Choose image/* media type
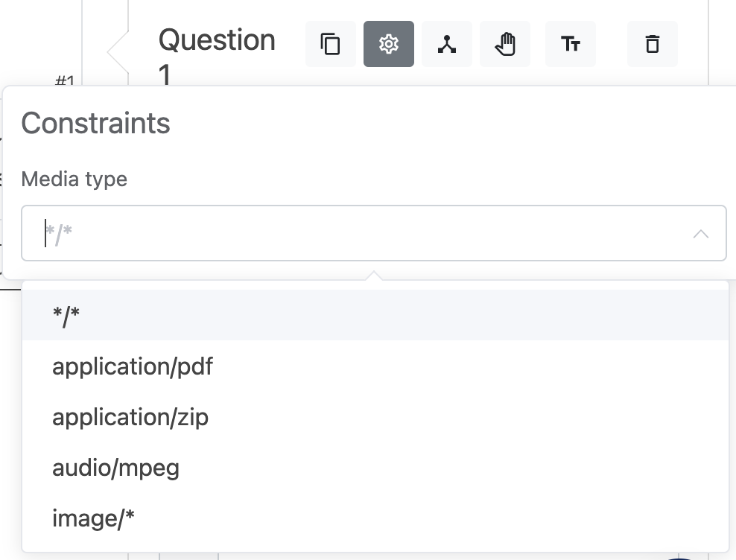Viewport: 736px width, 560px height. (93, 518)
